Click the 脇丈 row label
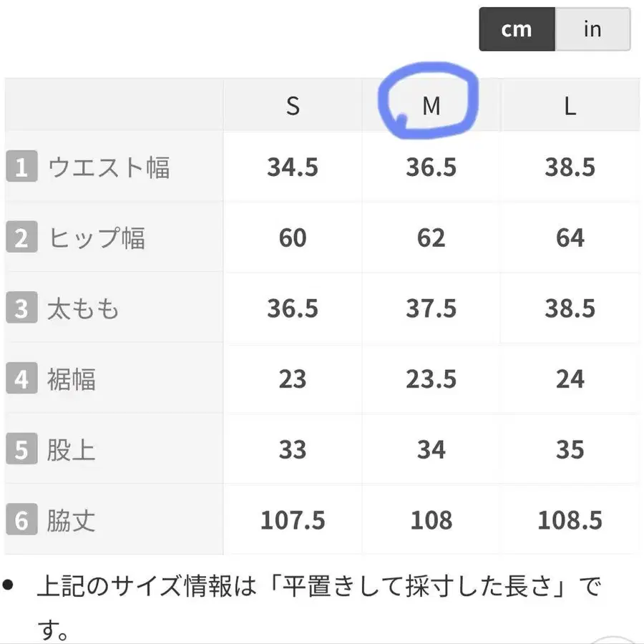The width and height of the screenshot is (644, 644). point(72,520)
